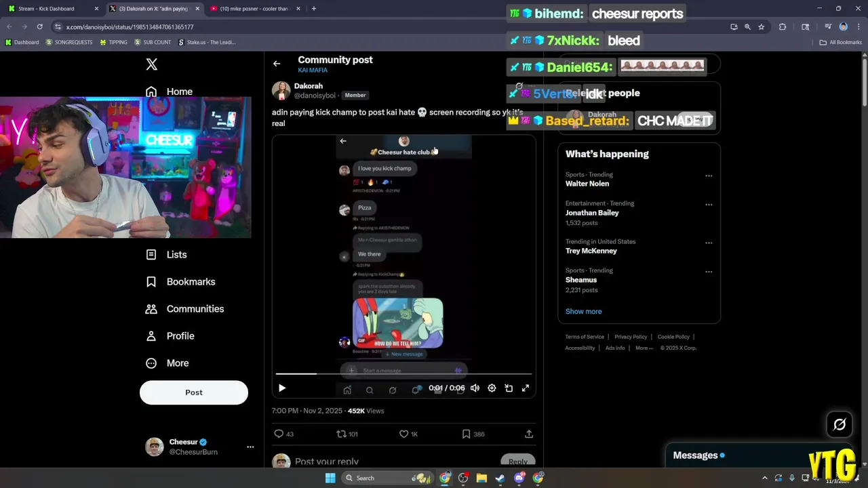Expand video to fullscreen
The width and height of the screenshot is (868, 488).
(525, 388)
